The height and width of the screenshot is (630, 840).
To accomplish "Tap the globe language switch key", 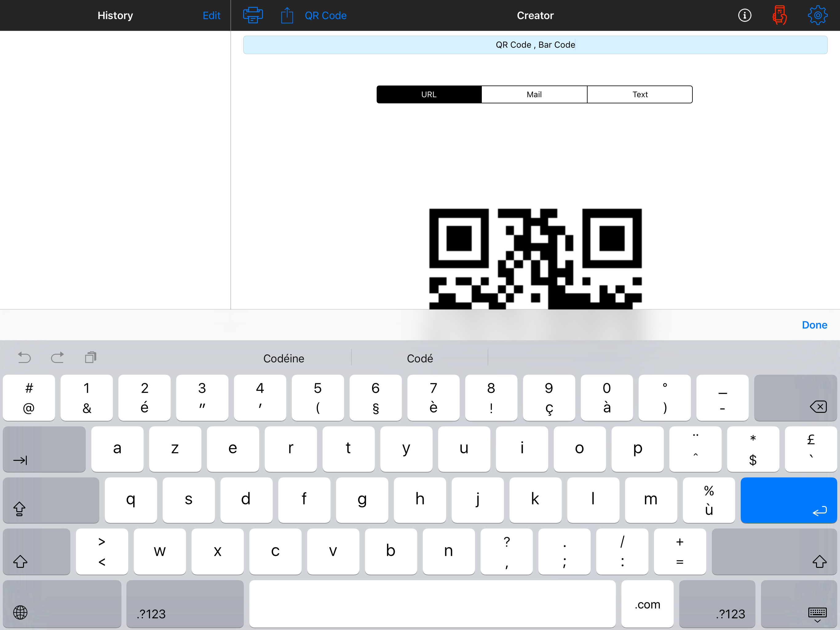I will click(21, 612).
